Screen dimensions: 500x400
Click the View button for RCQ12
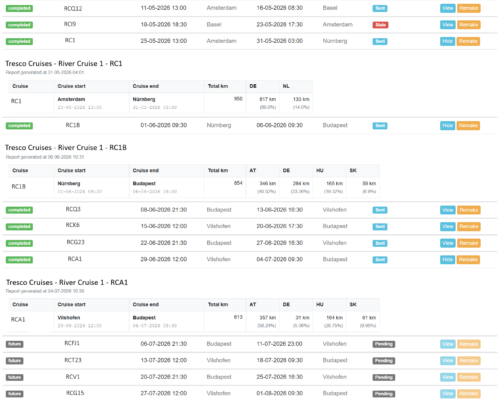coord(448,8)
